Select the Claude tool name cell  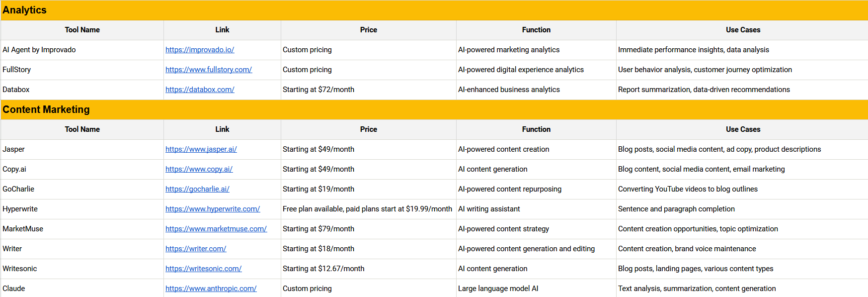(82, 289)
